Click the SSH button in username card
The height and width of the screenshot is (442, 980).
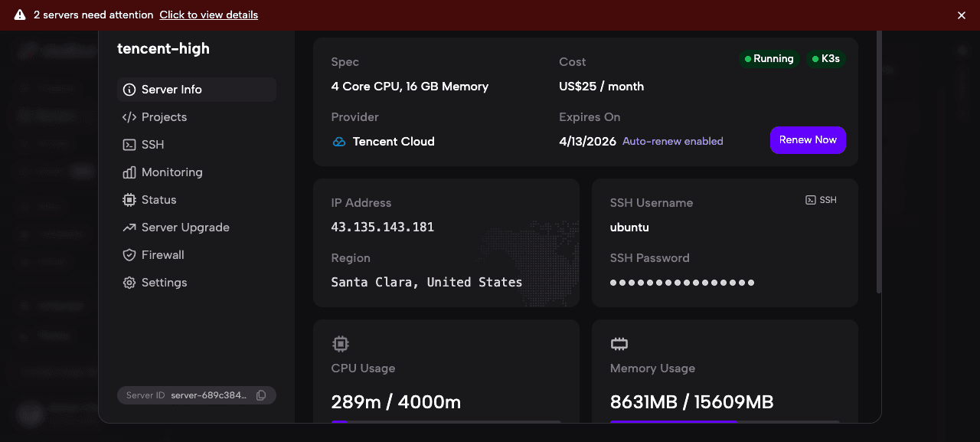821,200
